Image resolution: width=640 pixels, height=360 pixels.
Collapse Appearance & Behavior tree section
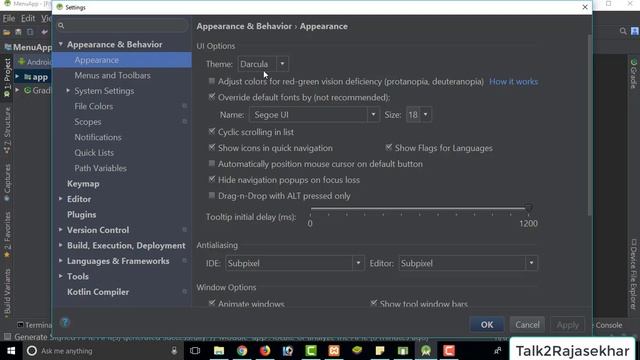click(60, 44)
